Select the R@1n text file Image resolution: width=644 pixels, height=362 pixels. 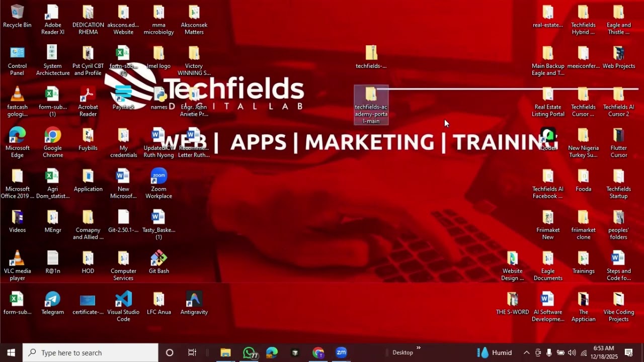click(53, 262)
